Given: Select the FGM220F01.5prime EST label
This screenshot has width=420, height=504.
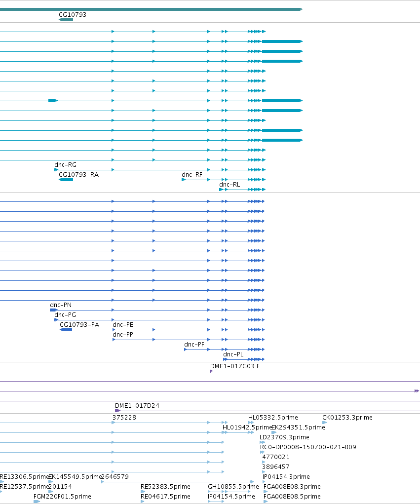Looking at the screenshot, I should click(x=62, y=497).
